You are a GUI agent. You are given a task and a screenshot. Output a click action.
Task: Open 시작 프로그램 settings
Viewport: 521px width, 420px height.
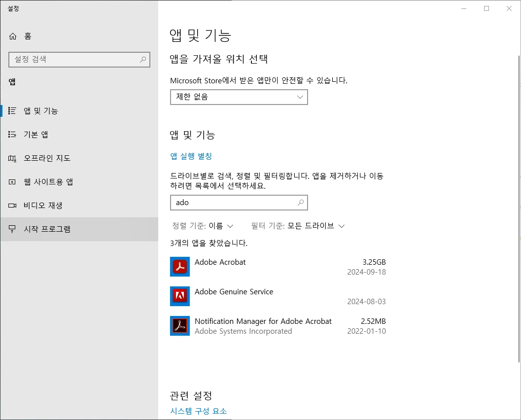click(x=79, y=229)
